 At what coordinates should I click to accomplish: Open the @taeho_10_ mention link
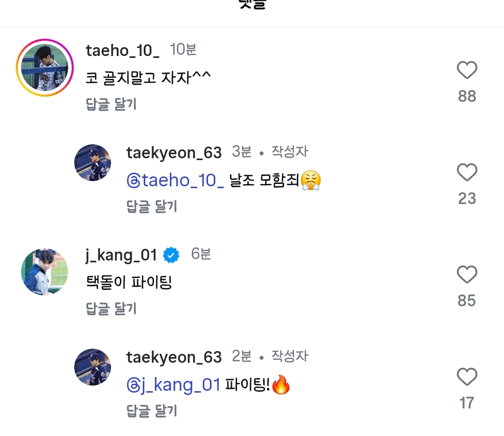point(175,180)
